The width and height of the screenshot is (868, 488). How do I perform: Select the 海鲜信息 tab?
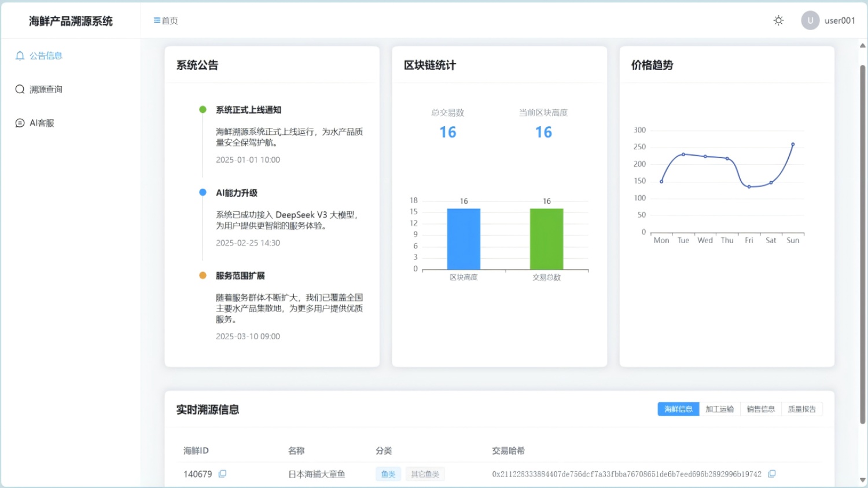(678, 409)
